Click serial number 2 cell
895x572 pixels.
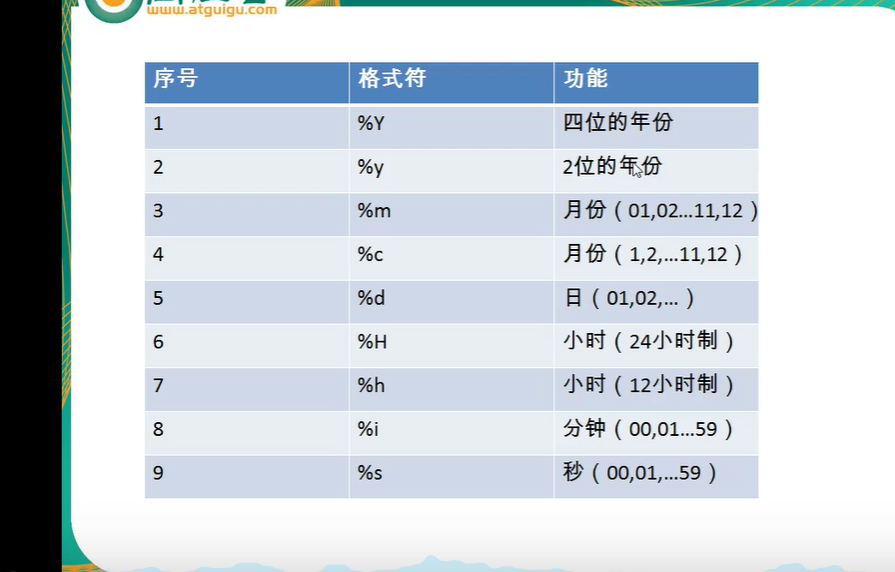pos(247,171)
